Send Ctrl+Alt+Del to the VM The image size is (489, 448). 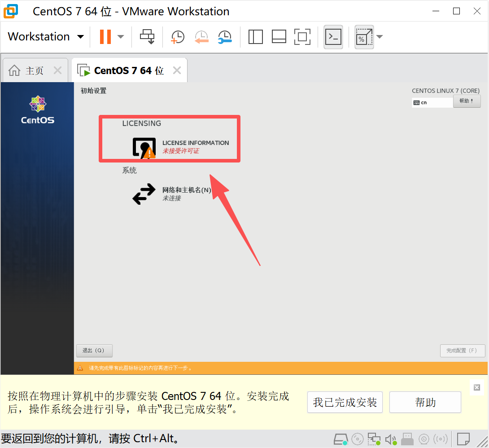[x=147, y=37]
